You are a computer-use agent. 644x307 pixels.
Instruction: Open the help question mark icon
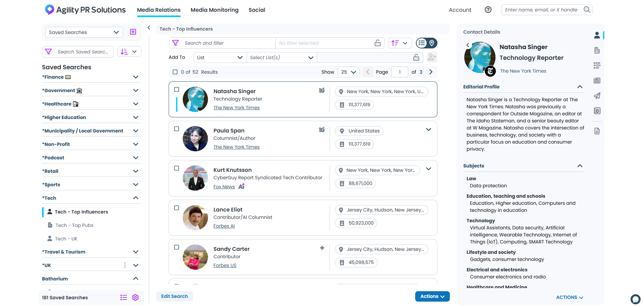[x=488, y=10]
